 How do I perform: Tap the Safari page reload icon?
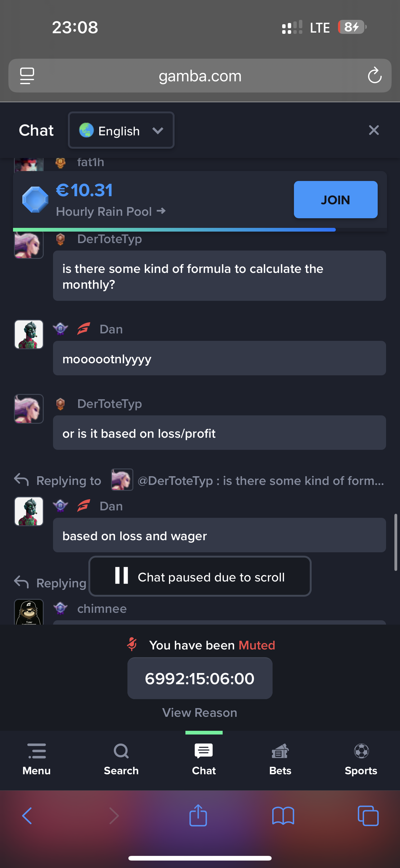pyautogui.click(x=374, y=75)
